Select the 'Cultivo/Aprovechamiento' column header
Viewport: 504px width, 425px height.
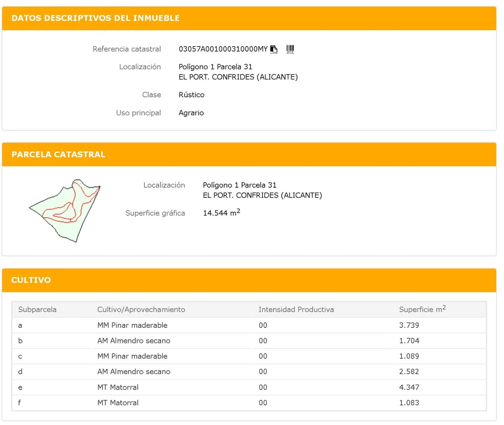point(141,309)
